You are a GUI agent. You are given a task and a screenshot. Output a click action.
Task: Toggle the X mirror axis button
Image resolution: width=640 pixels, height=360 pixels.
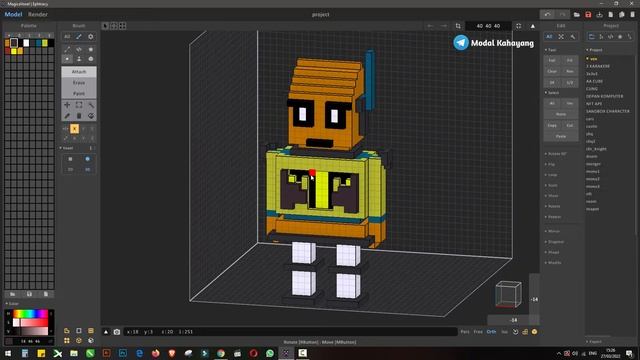tap(74, 129)
